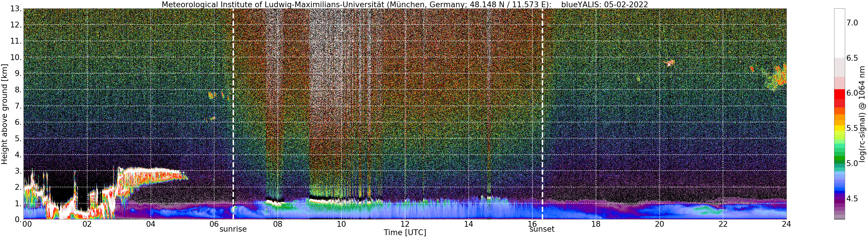868x238 pixels.
Task: Click height-axis tick label '6.'
Action: click(x=18, y=122)
